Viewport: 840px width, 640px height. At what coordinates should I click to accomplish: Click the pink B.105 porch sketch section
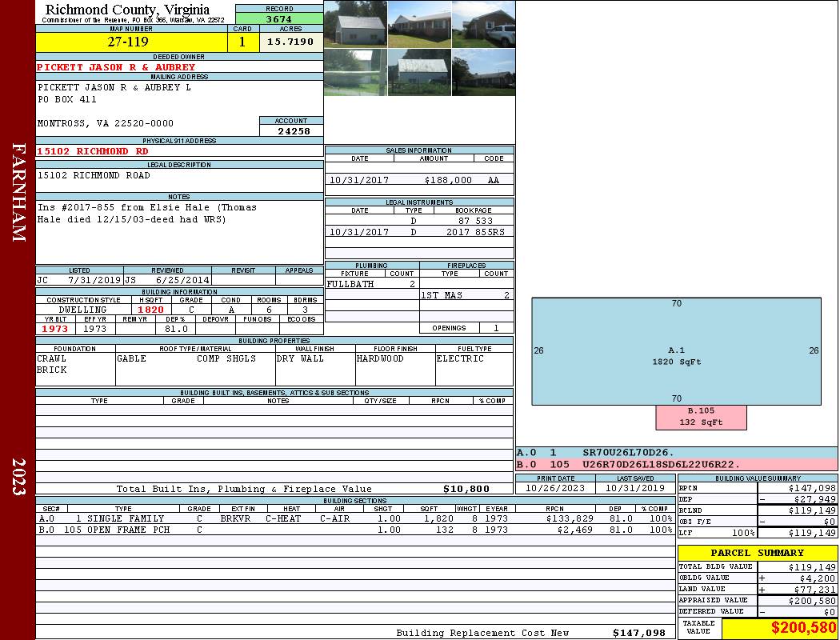click(x=701, y=418)
